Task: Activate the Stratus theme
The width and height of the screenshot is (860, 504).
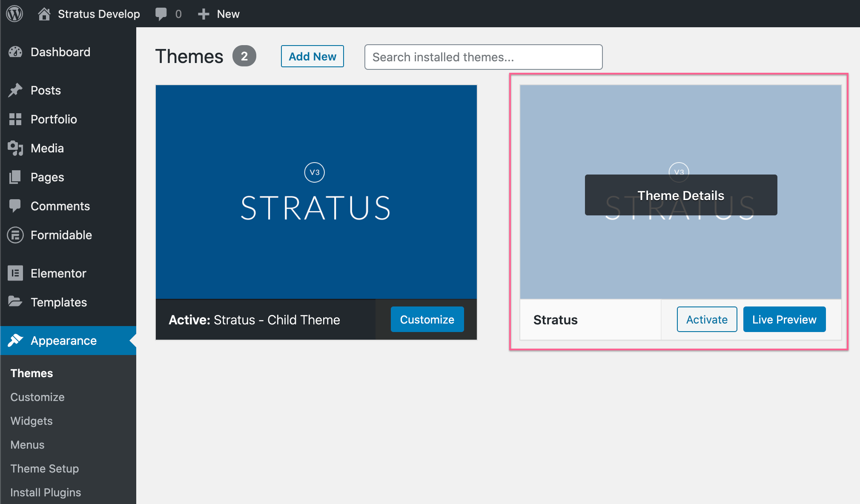Action: click(707, 319)
